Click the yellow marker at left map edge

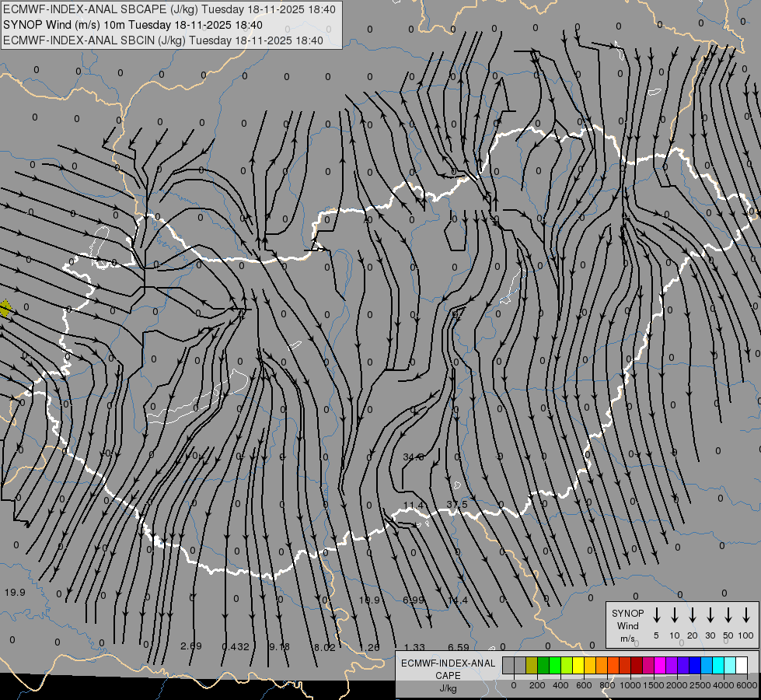click(5, 309)
